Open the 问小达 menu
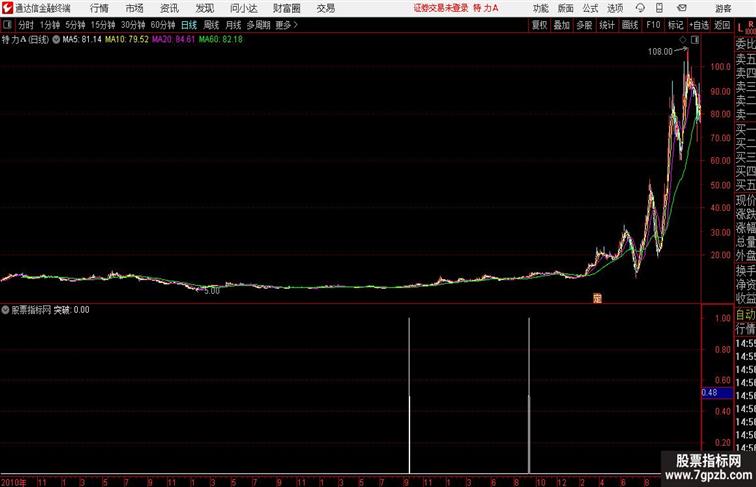This screenshot has height=487, width=756. (243, 8)
